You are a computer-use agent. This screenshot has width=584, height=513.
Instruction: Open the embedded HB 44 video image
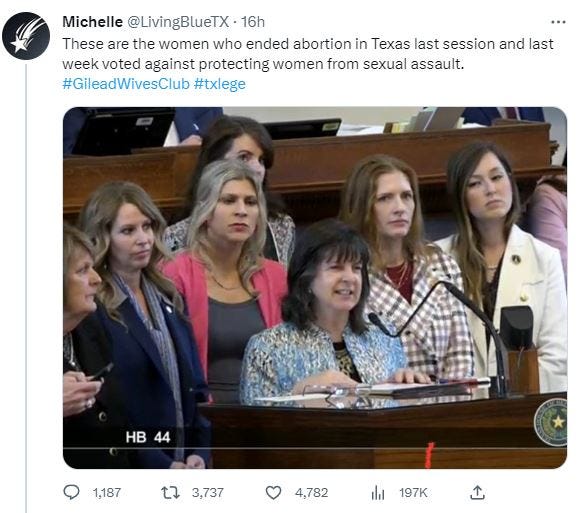point(315,288)
